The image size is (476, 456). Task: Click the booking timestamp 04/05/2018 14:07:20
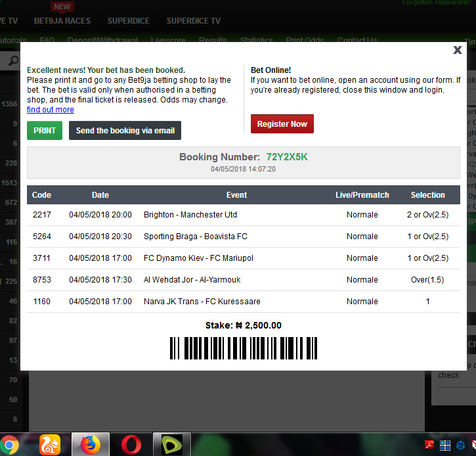tap(243, 169)
